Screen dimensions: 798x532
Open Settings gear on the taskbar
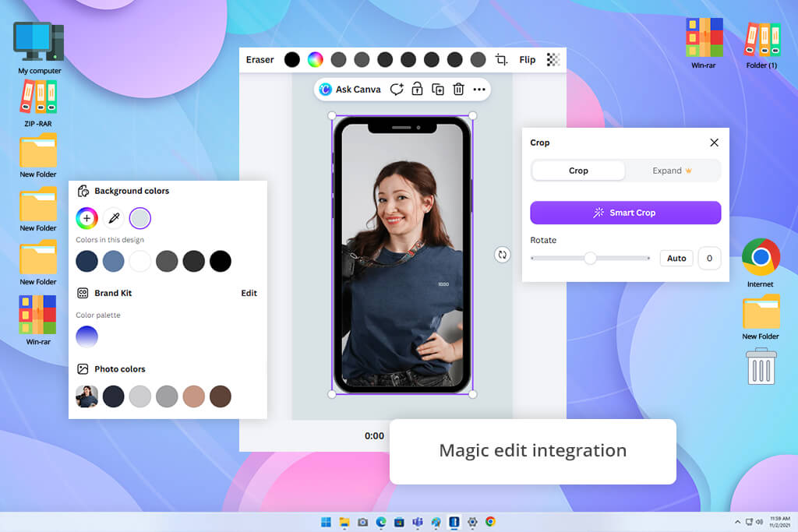(x=472, y=522)
